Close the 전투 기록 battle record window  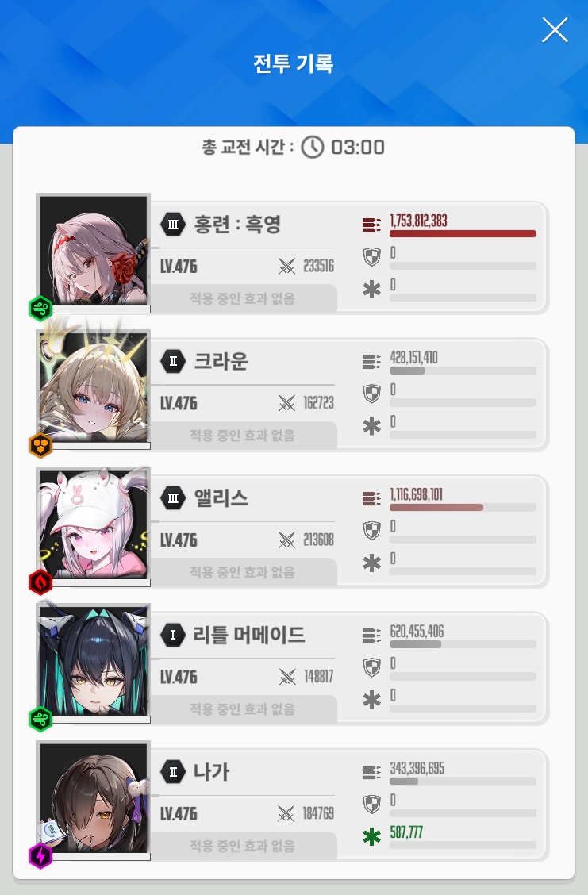(x=555, y=29)
